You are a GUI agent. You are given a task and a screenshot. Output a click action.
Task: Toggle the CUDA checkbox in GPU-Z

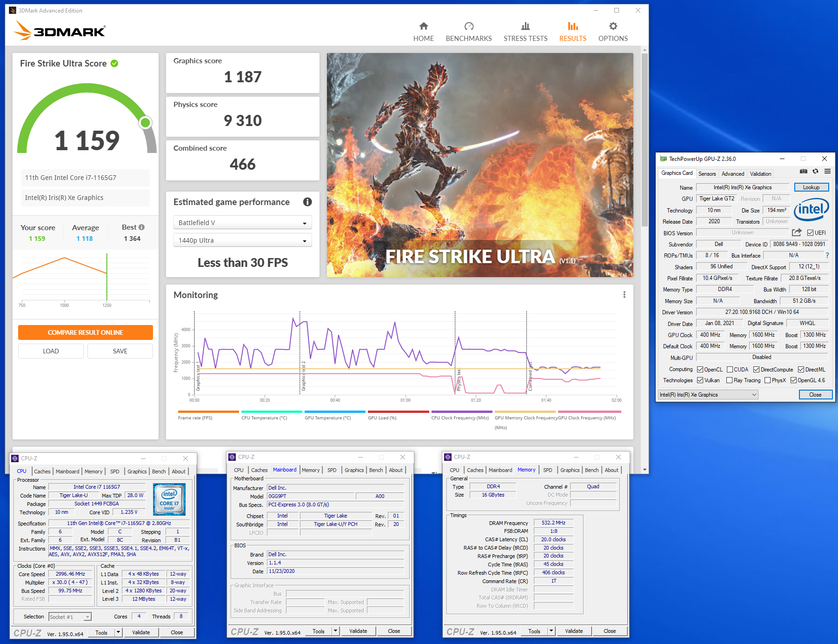[x=730, y=370]
